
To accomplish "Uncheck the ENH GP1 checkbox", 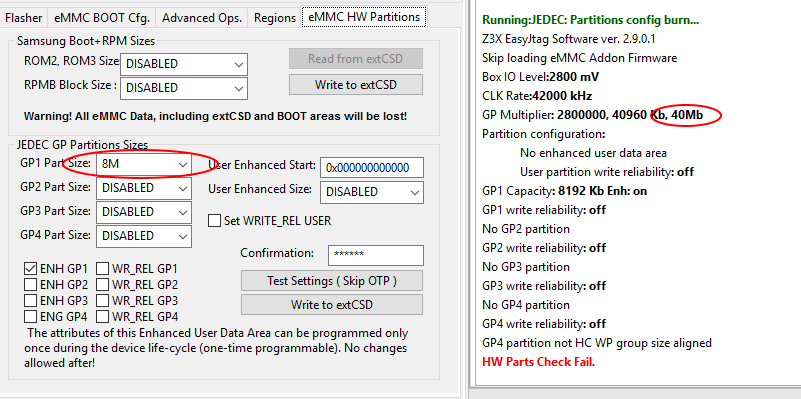I will (x=31, y=268).
